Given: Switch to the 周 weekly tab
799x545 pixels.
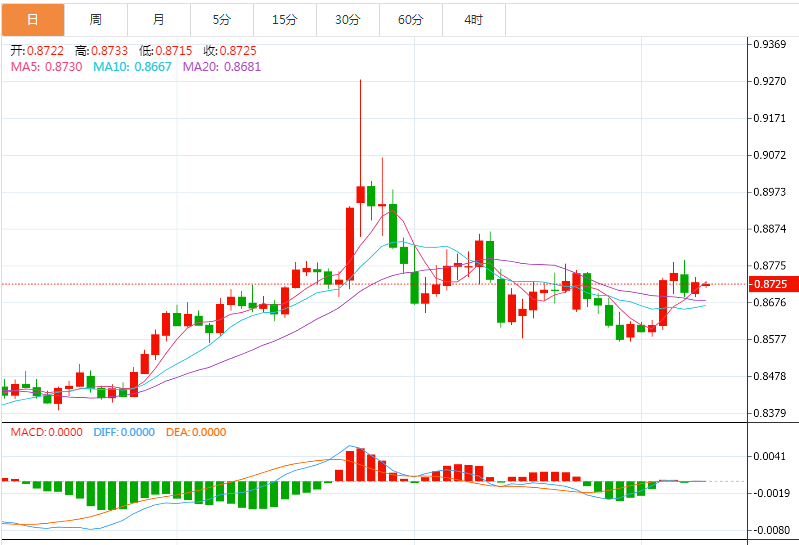Looking at the screenshot, I should click(96, 20).
